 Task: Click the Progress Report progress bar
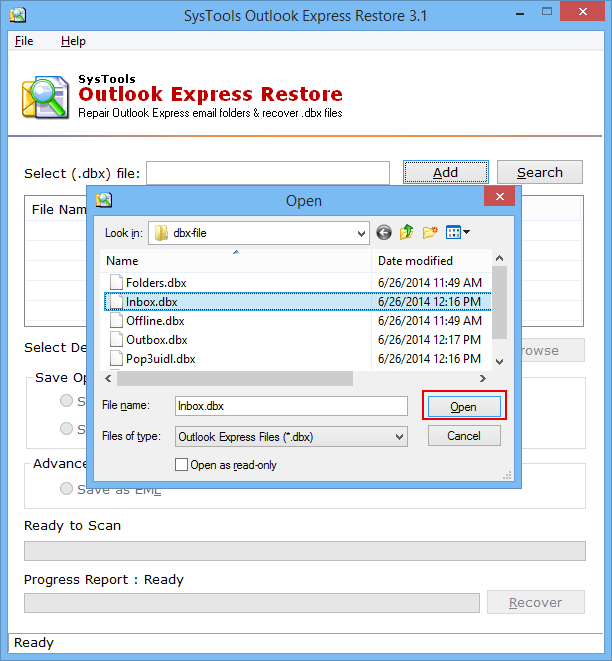tap(252, 603)
